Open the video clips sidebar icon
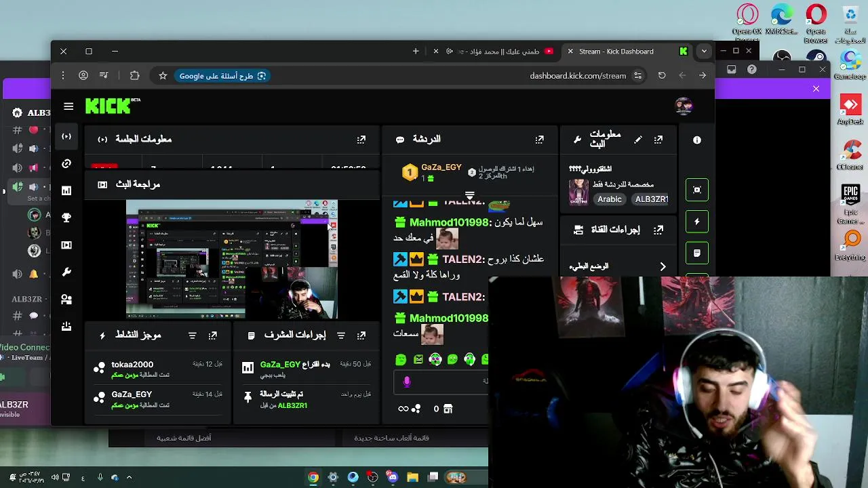 tap(66, 245)
